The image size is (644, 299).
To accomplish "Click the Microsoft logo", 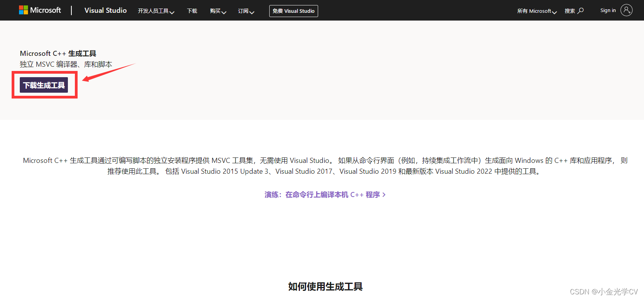I will (40, 10).
